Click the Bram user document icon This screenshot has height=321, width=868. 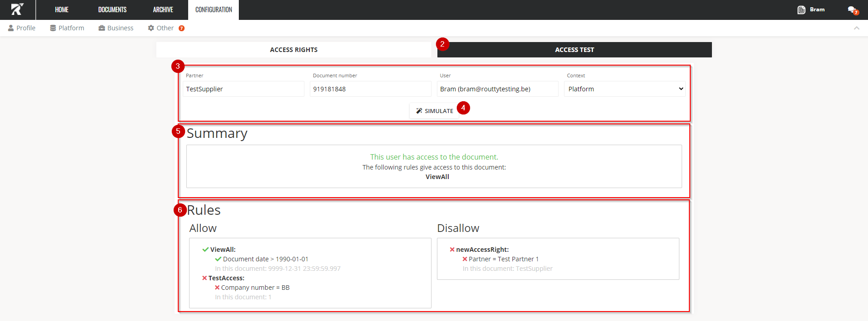tap(801, 10)
